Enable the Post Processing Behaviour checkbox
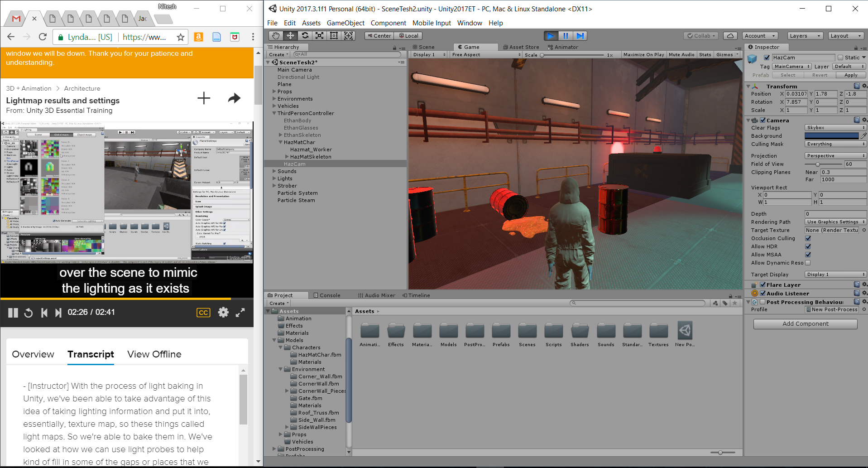 coord(763,302)
